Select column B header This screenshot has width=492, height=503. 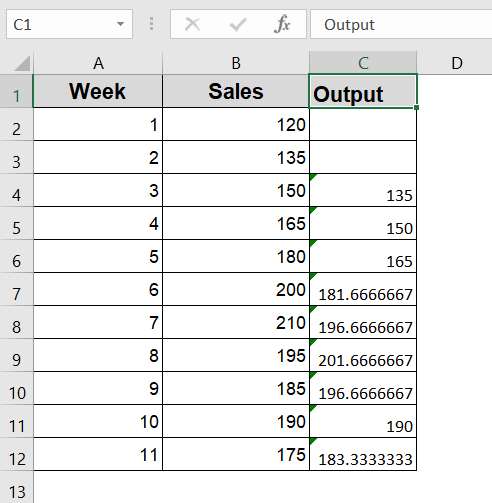point(236,63)
